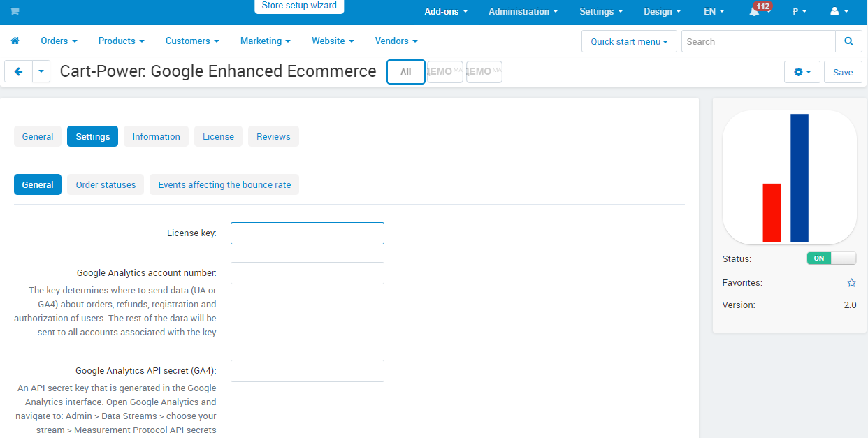868x438 pixels.
Task: Open the Quick start menu dropdown
Action: pos(629,41)
